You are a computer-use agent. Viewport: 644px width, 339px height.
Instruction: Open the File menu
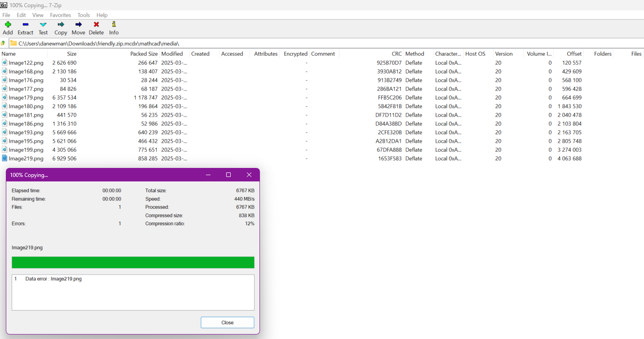[6, 15]
